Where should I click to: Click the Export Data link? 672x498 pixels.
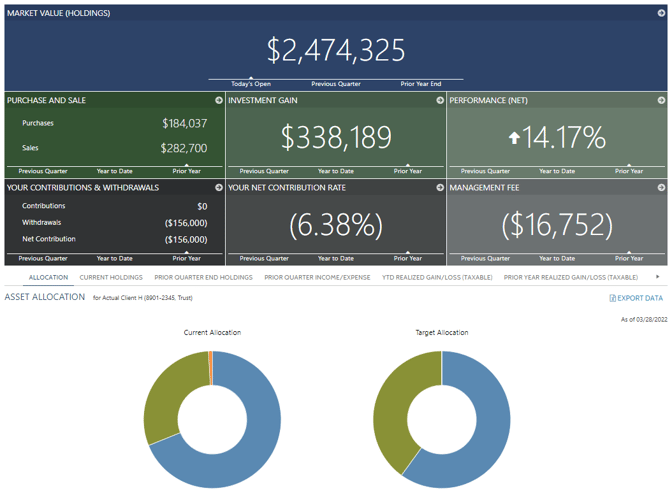click(636, 298)
